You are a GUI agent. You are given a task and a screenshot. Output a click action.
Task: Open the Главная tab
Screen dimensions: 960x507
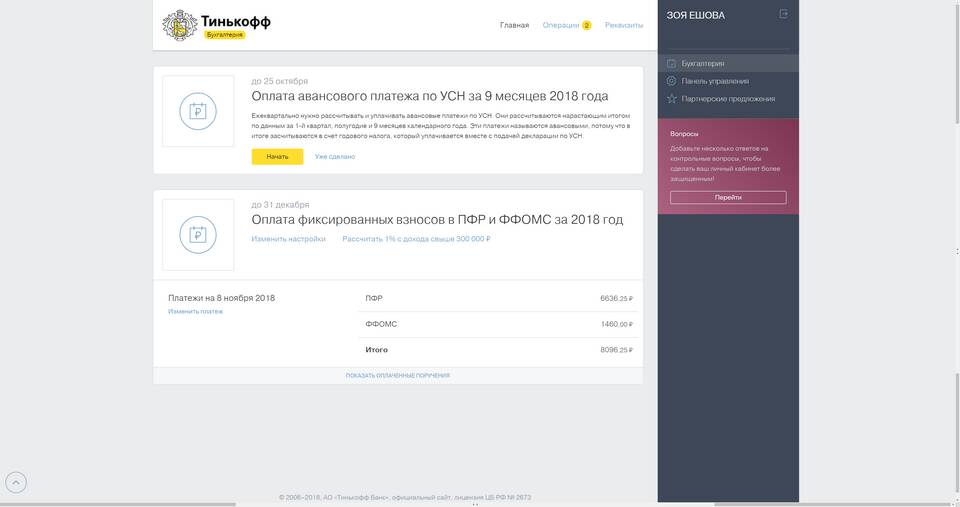point(514,25)
